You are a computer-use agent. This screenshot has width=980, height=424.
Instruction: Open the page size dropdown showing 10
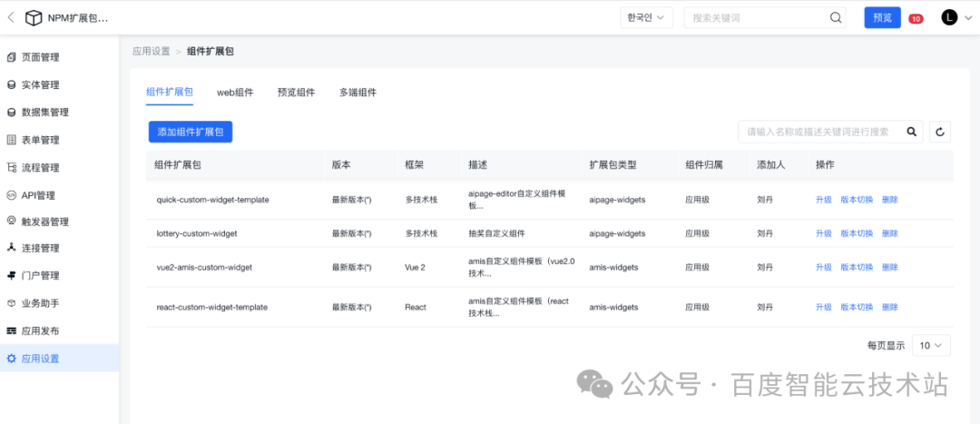click(x=931, y=345)
